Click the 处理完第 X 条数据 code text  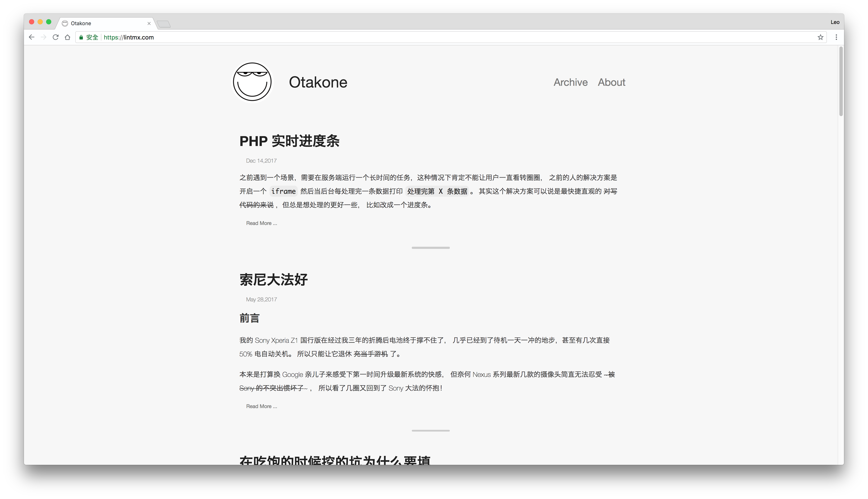(x=437, y=191)
